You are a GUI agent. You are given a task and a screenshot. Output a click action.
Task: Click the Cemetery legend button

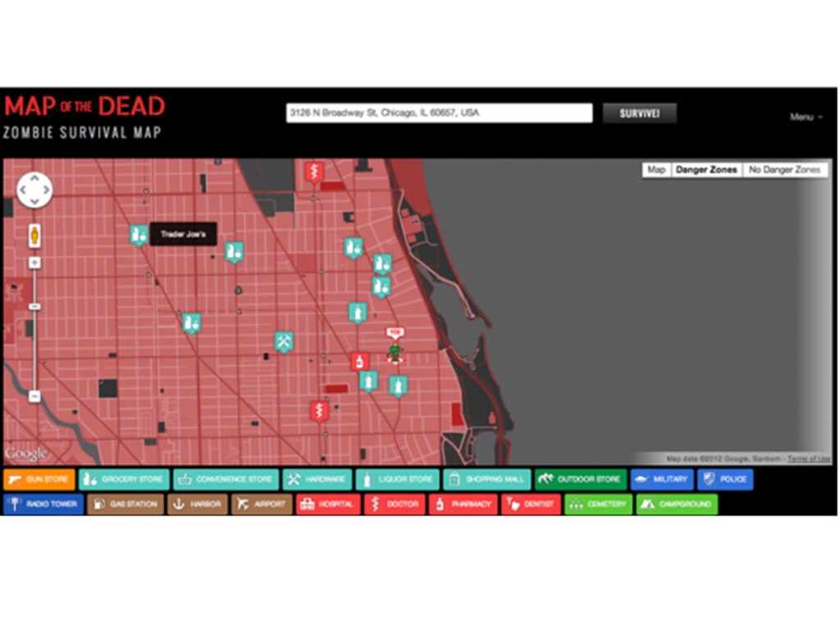point(598,504)
